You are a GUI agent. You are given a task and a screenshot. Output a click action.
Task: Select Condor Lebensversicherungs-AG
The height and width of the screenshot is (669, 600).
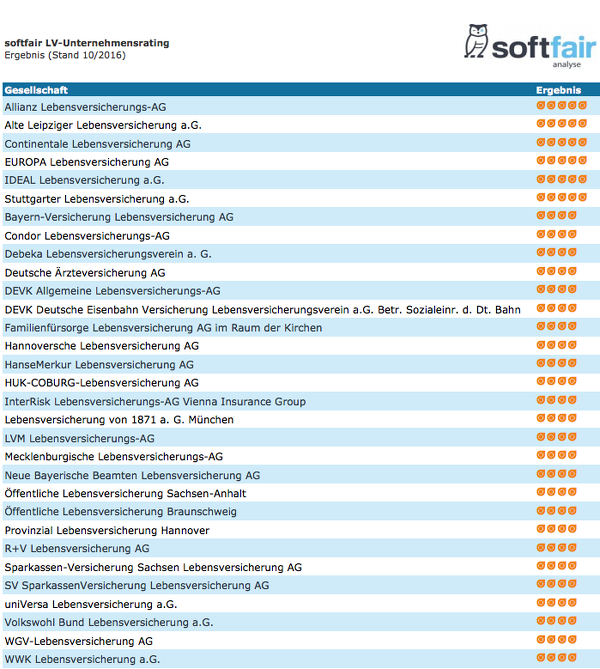(x=87, y=236)
